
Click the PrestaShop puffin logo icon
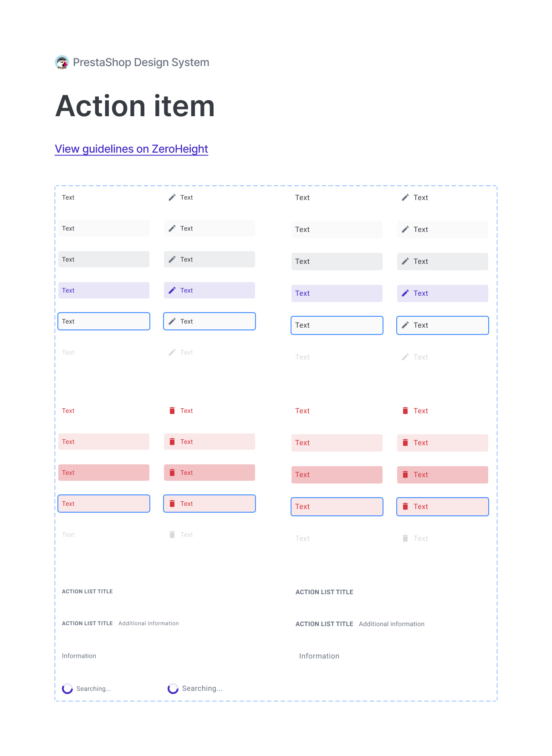coord(61,62)
